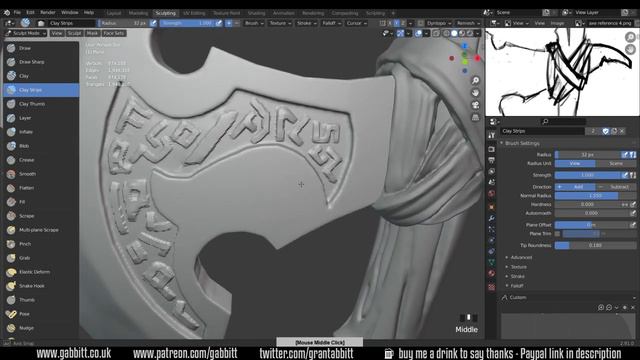The image size is (640, 360).
Task: Select the Thumb brush
Action: 41,300
